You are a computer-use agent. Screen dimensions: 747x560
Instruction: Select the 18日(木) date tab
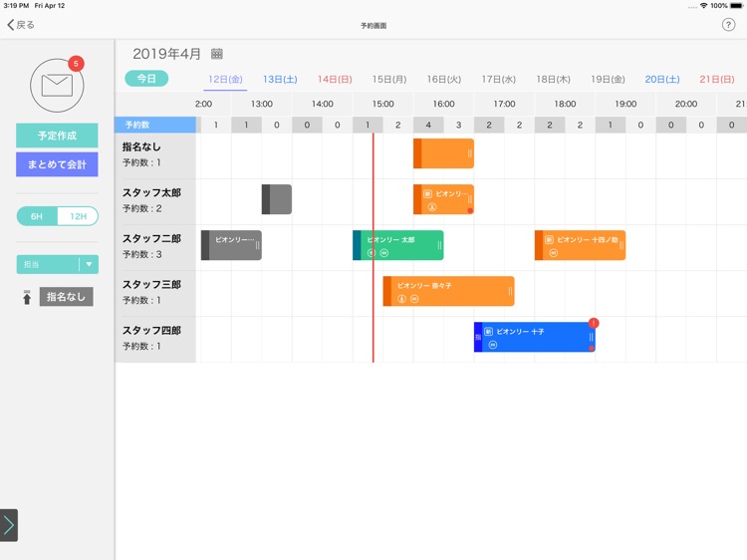pyautogui.click(x=553, y=79)
